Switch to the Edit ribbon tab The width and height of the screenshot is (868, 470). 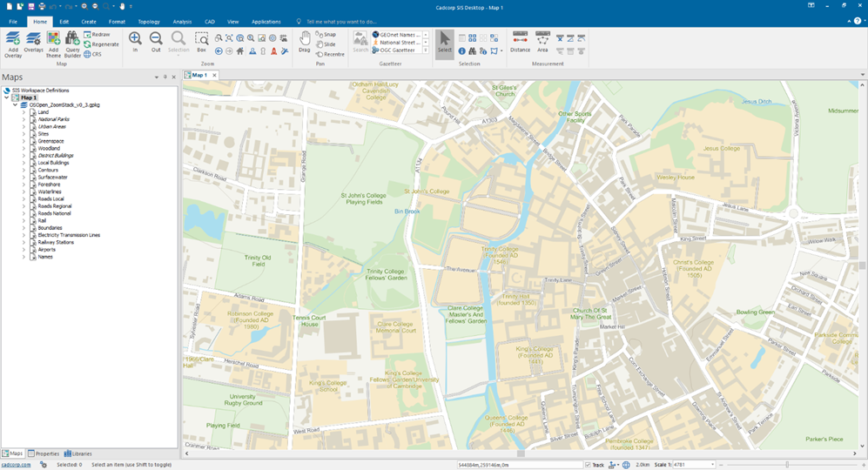[64, 22]
